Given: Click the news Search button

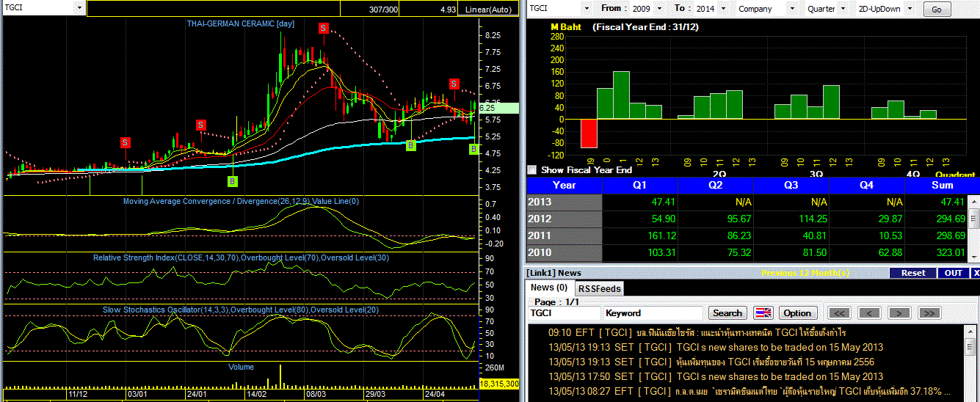Looking at the screenshot, I should point(727,313).
